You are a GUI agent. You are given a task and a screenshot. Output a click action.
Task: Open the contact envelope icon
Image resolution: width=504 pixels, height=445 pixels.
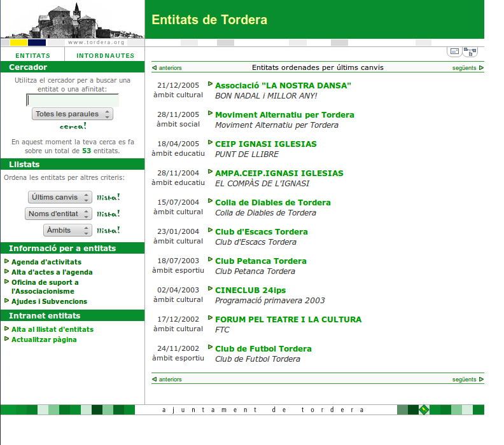pyautogui.click(x=454, y=51)
